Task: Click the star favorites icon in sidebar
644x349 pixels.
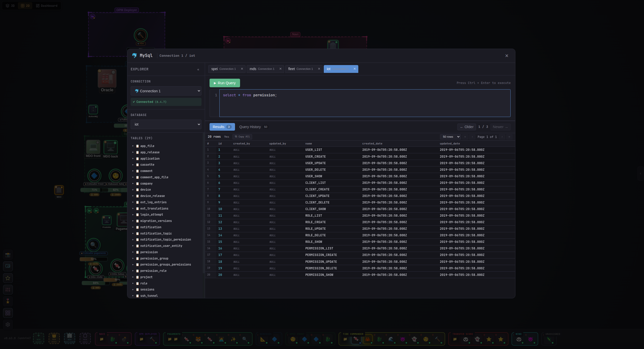Action: tap(8, 278)
